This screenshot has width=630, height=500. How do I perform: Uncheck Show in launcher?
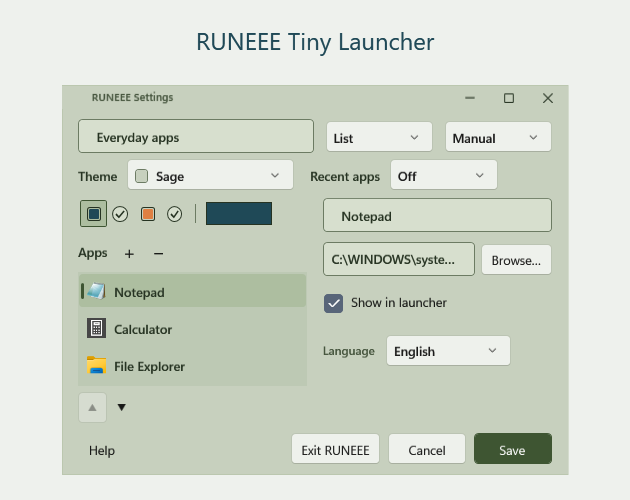click(x=333, y=303)
